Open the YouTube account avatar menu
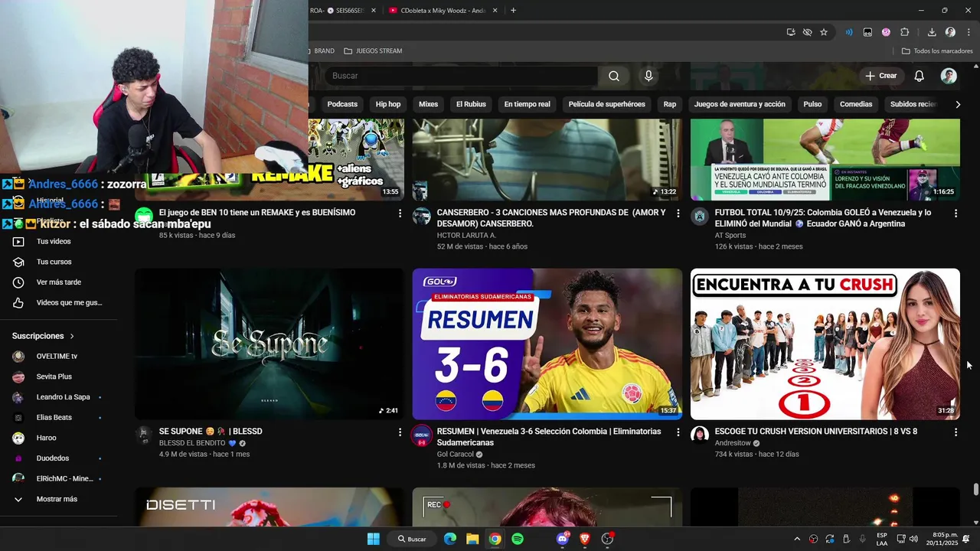 (949, 76)
